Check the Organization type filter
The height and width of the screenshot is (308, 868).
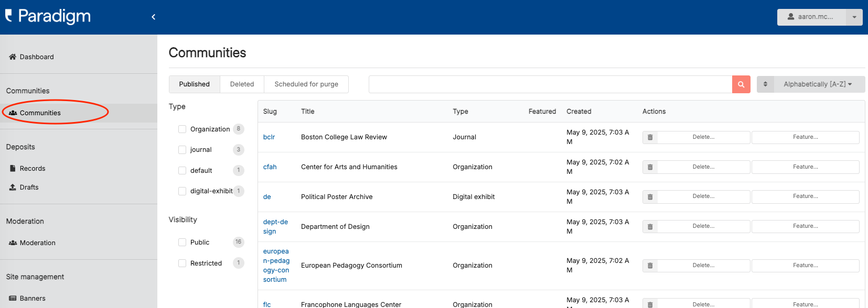[x=182, y=129]
